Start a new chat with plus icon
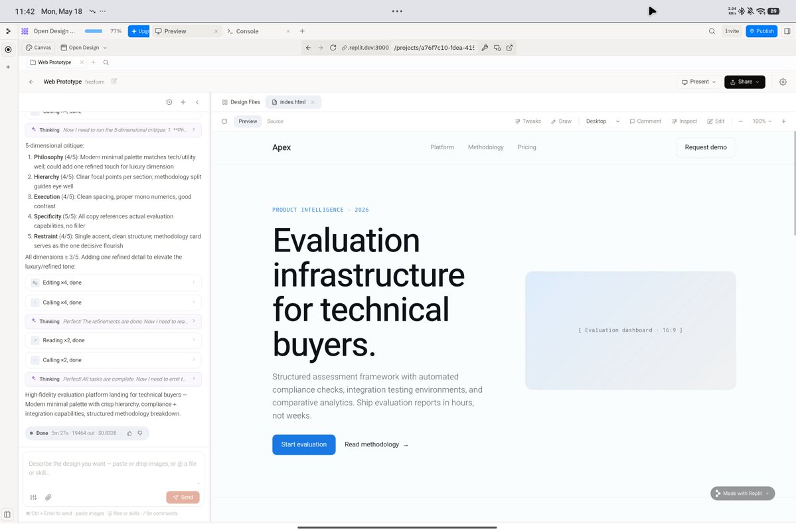 coord(183,102)
